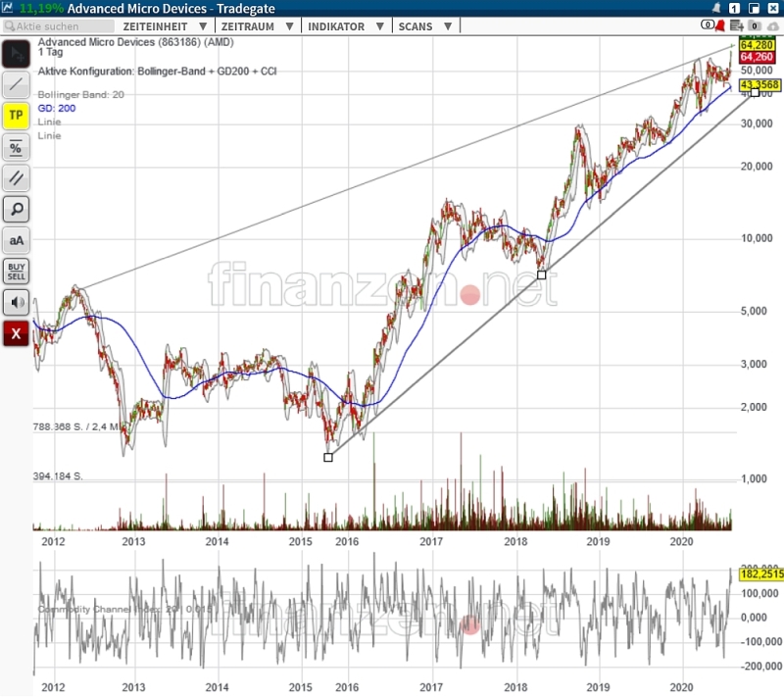This screenshot has width=784, height=697.
Task: Click the 2016 label on upper time axis
Action: pyautogui.click(x=347, y=542)
